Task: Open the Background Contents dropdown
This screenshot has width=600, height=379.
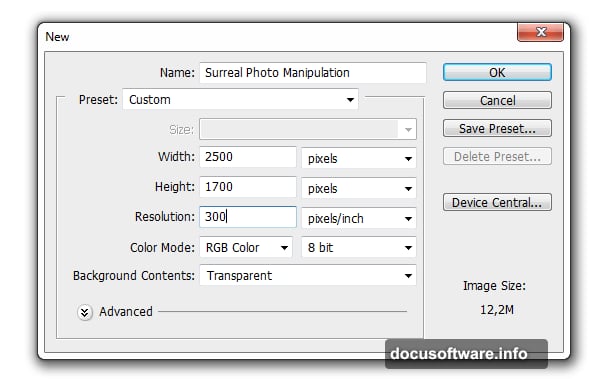Action: (308, 275)
